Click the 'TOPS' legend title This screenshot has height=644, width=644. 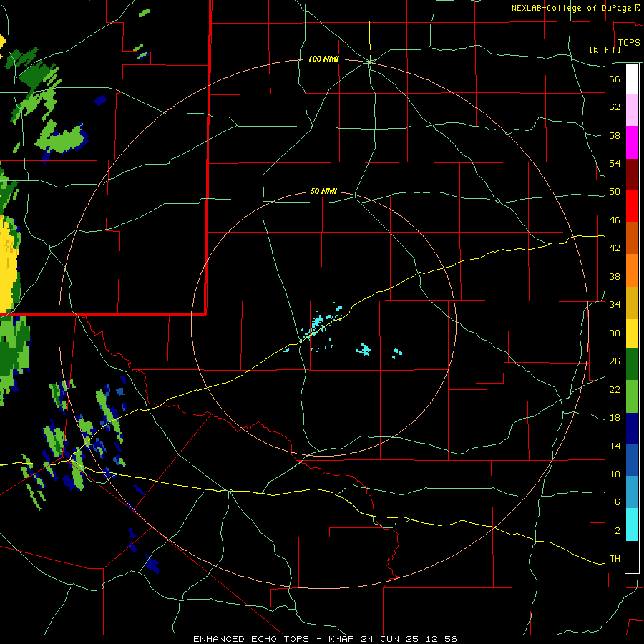click(629, 43)
